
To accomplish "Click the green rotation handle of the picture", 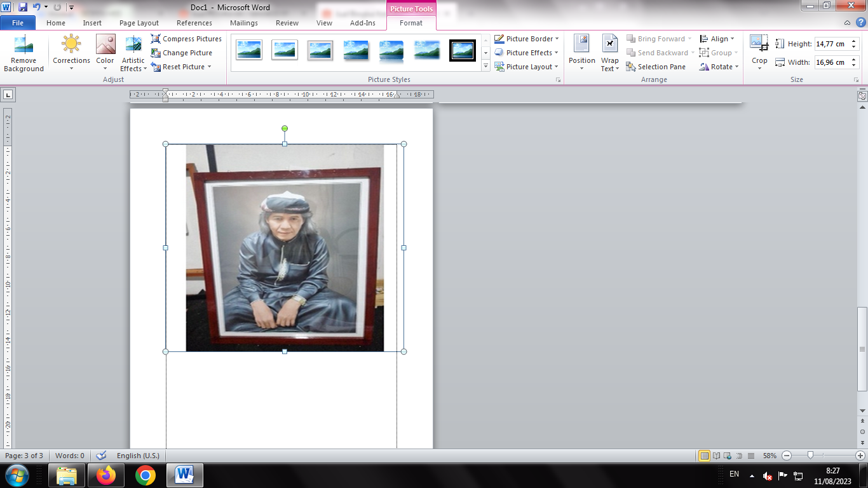I will [285, 128].
